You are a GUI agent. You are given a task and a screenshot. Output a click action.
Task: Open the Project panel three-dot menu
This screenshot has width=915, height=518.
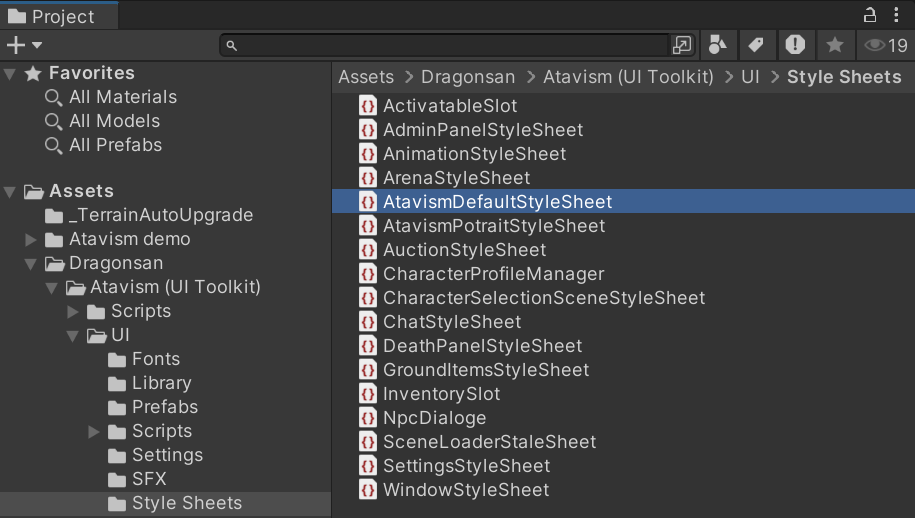[896, 15]
